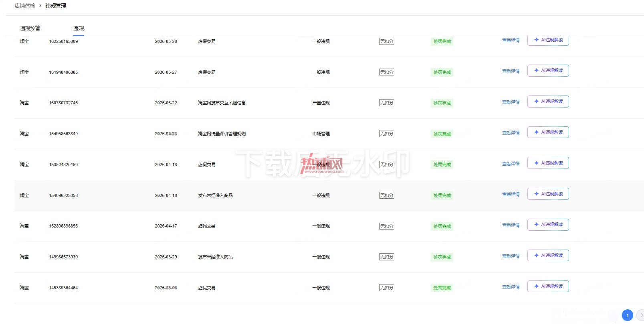This screenshot has width=644, height=327.
Task: Switch to the 违规预警 tab
Action: coord(30,28)
